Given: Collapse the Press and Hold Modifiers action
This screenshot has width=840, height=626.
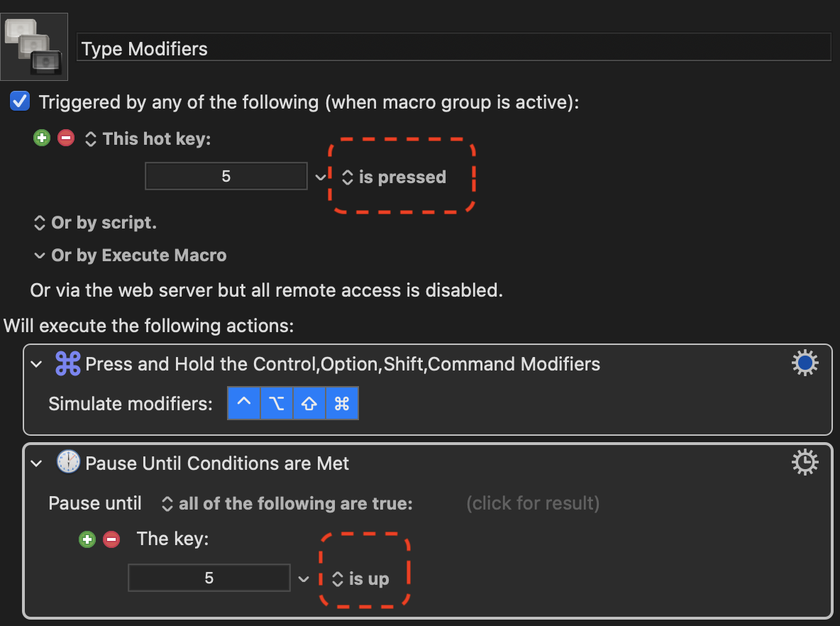Looking at the screenshot, I should pyautogui.click(x=36, y=364).
